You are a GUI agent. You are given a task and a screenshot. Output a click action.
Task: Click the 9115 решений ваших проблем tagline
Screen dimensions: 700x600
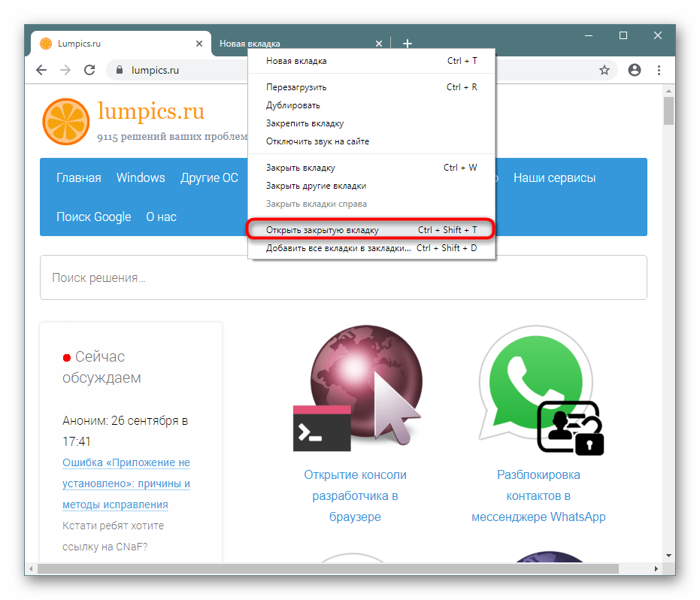tap(172, 137)
